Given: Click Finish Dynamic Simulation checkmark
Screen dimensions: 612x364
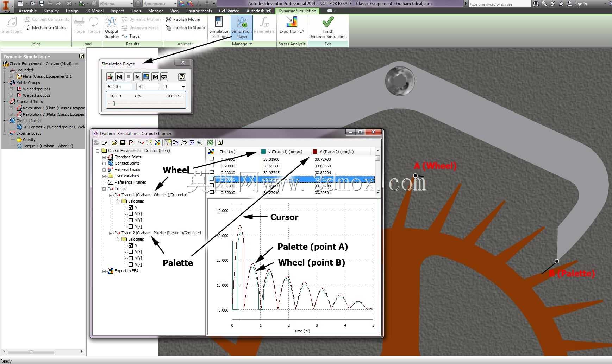Looking at the screenshot, I should tap(328, 27).
